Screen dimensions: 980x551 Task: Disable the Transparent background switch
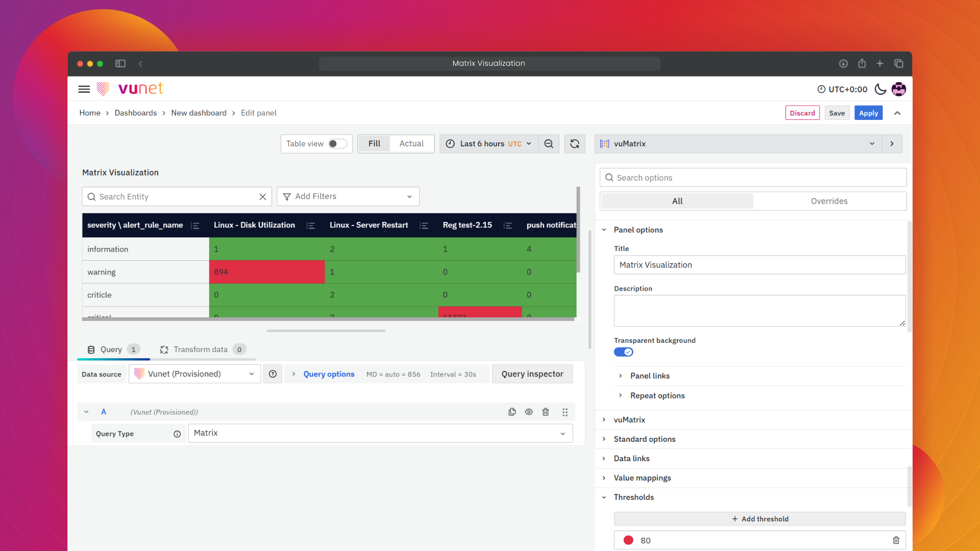[623, 352]
